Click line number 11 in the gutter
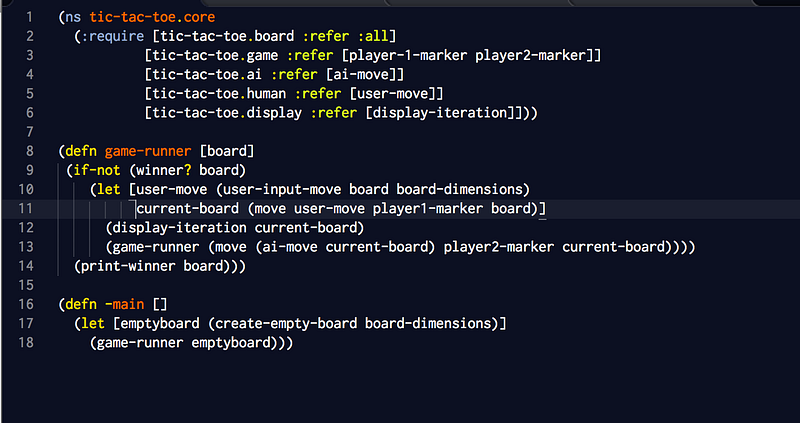 (x=26, y=208)
